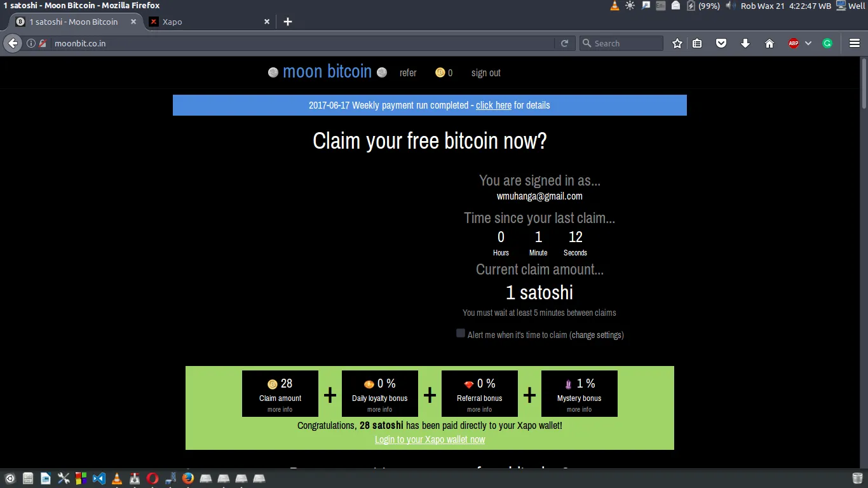This screenshot has height=488, width=868.
Task: Click the Firefox home icon
Action: 769,43
